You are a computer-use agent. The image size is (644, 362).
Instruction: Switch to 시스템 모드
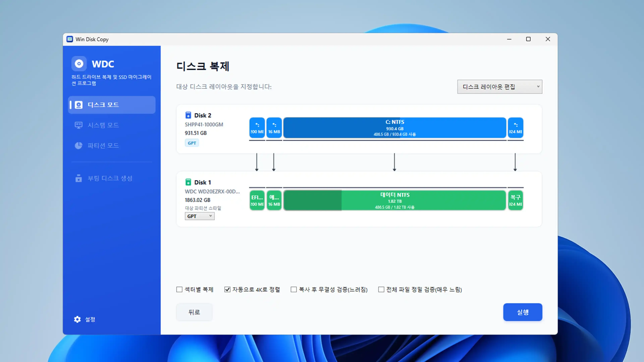(x=112, y=125)
